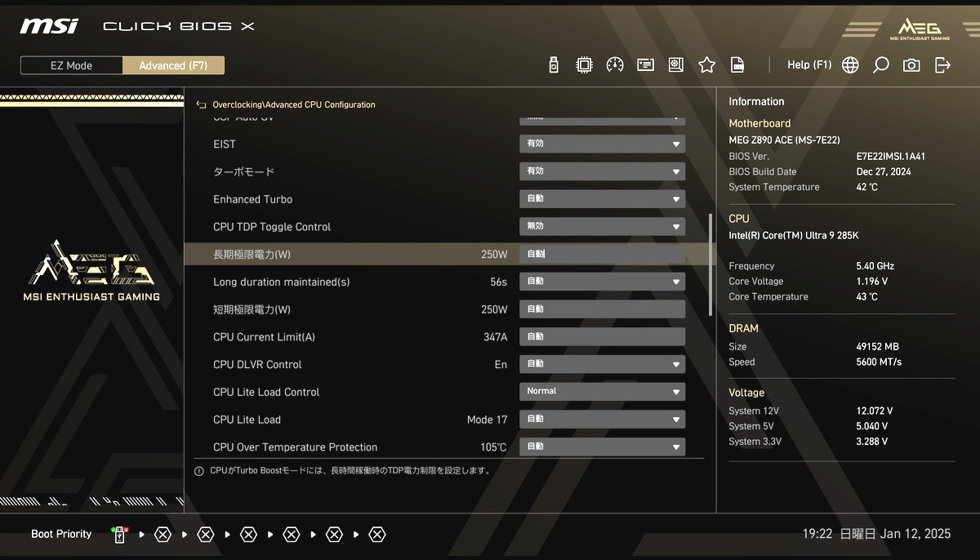Select Advanced (F7) tab
The image size is (980, 560).
pos(173,65)
